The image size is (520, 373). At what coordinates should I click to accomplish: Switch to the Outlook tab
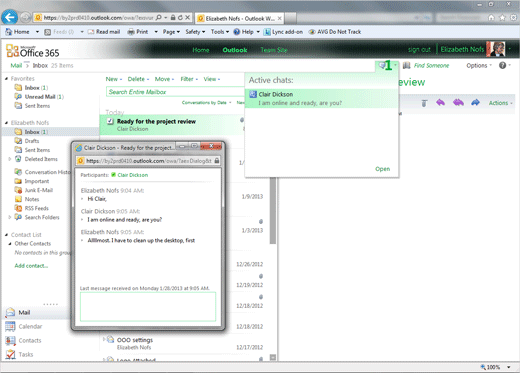[235, 50]
